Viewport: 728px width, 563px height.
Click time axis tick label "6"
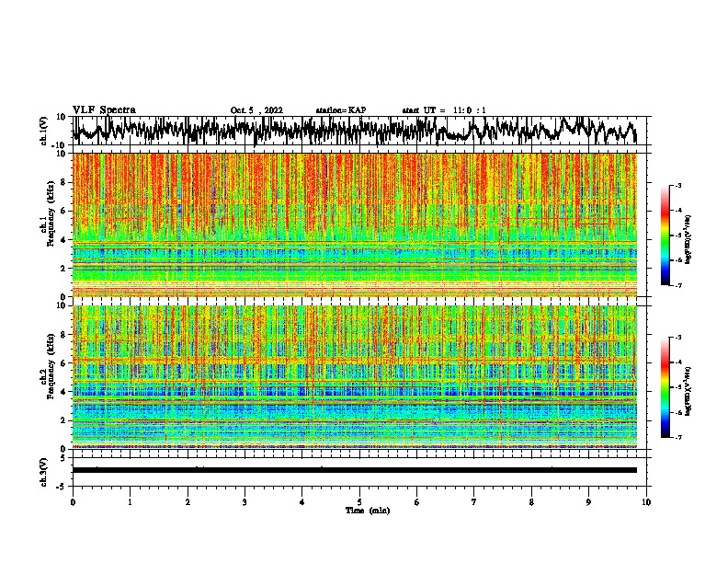[416, 502]
